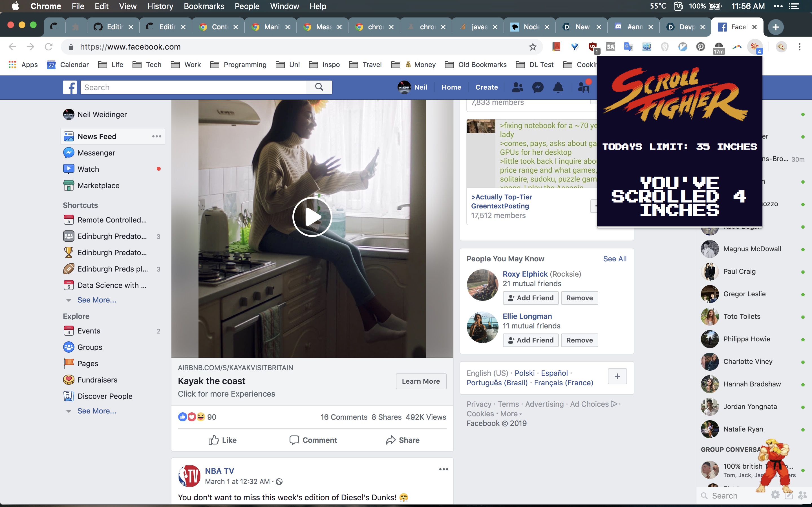Open chat settings gear icon
The height and width of the screenshot is (507, 812).
[775, 495]
